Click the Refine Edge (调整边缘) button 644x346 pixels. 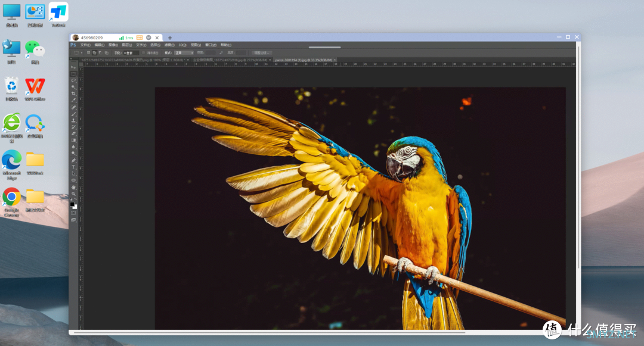pos(261,53)
